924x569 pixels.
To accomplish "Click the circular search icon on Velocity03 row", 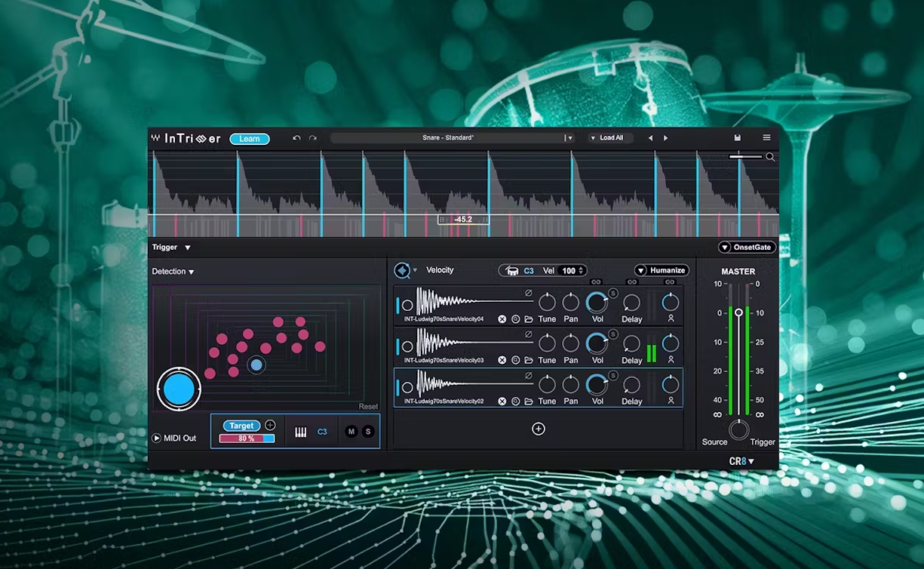I will click(x=515, y=360).
